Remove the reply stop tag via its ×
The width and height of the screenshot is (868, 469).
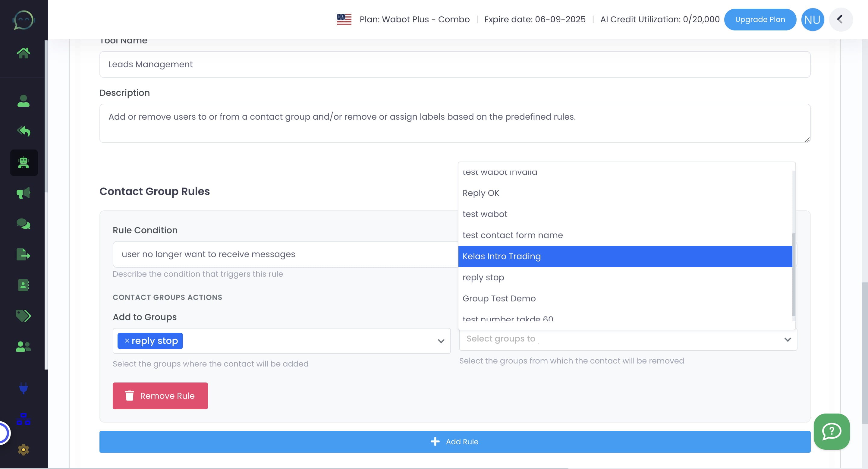(x=126, y=341)
